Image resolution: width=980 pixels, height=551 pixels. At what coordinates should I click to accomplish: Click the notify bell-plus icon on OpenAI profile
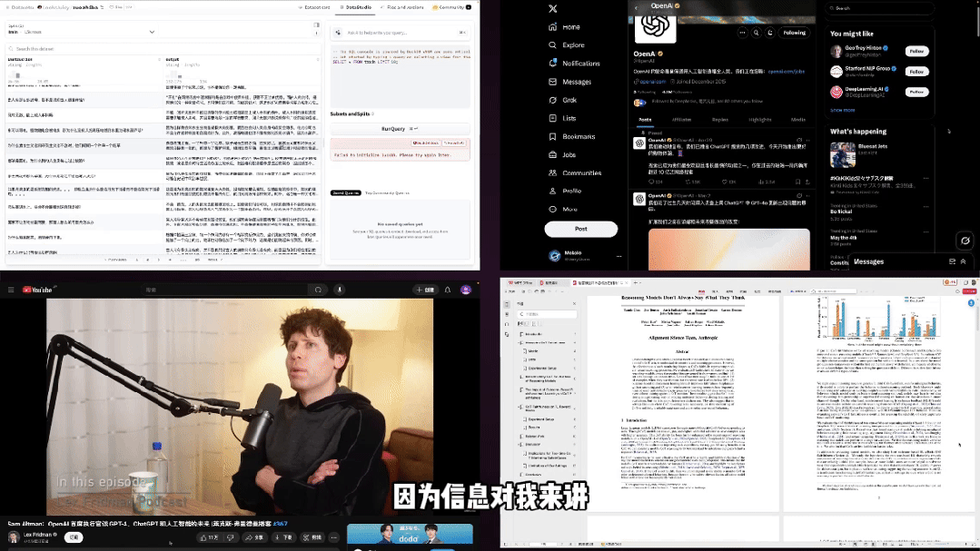coord(770,33)
